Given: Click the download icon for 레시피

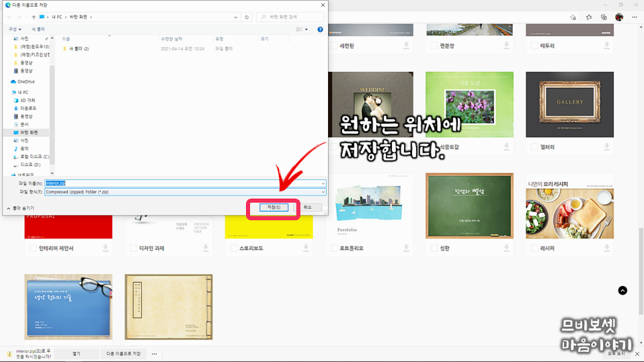Looking at the screenshot, I should (607, 248).
